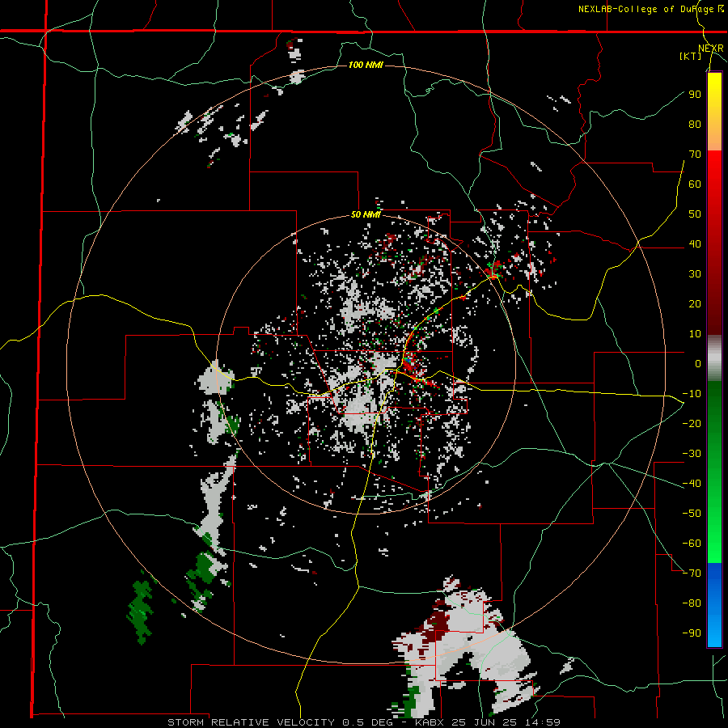Click the 50 NMI range ring label

[366, 214]
